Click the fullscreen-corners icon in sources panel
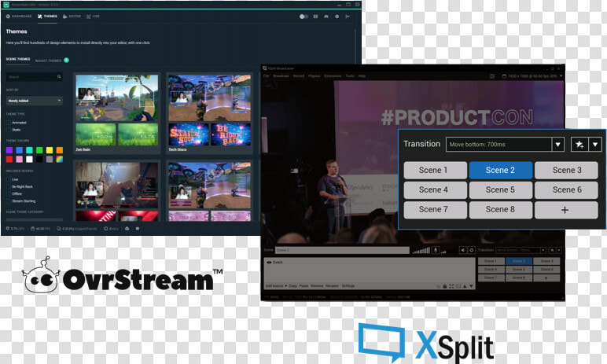The image size is (607, 364). point(451,286)
